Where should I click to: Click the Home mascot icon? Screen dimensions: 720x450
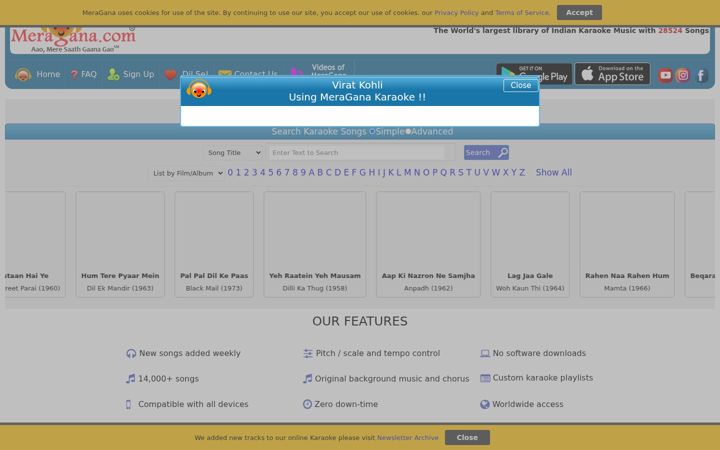pos(23,74)
